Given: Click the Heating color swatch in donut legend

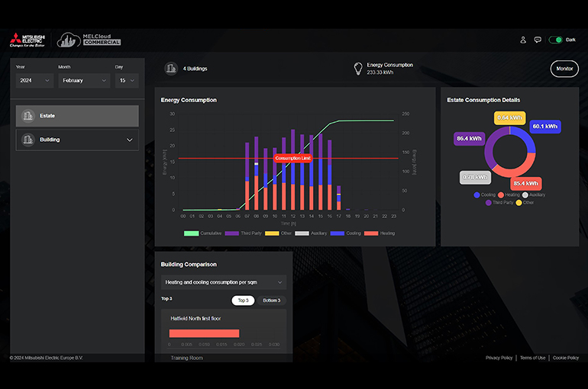Looking at the screenshot, I should click(x=501, y=195).
